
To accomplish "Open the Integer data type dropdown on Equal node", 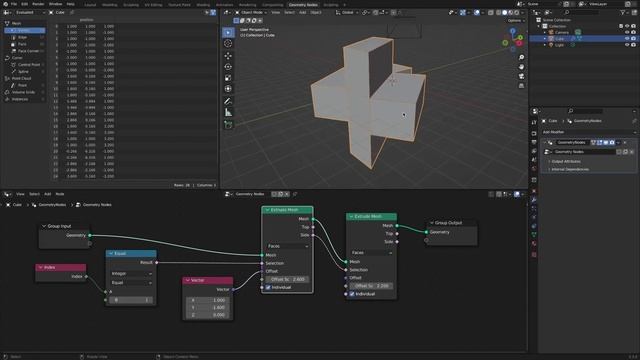I will (x=131, y=273).
